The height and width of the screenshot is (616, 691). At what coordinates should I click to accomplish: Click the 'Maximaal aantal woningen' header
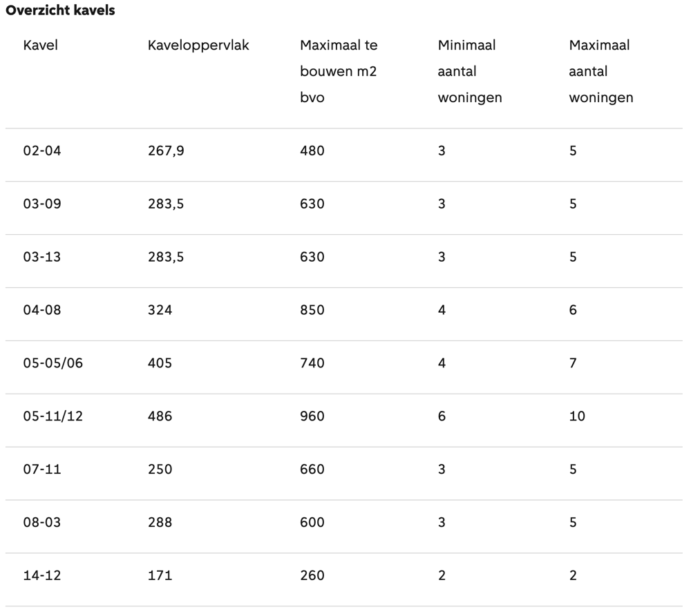(x=601, y=71)
